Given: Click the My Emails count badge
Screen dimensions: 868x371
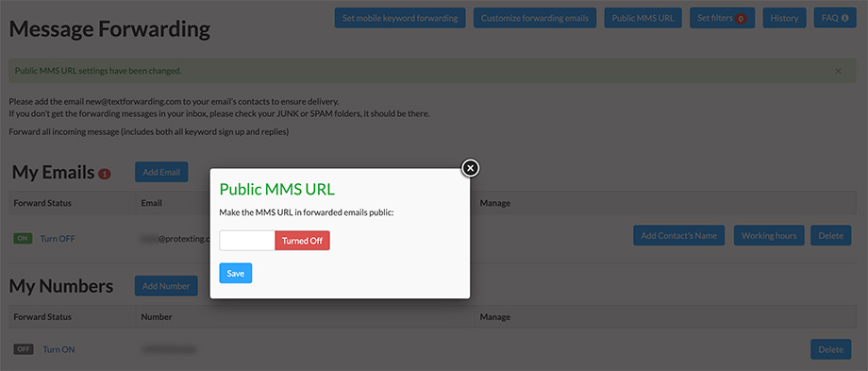Looking at the screenshot, I should tap(105, 174).
